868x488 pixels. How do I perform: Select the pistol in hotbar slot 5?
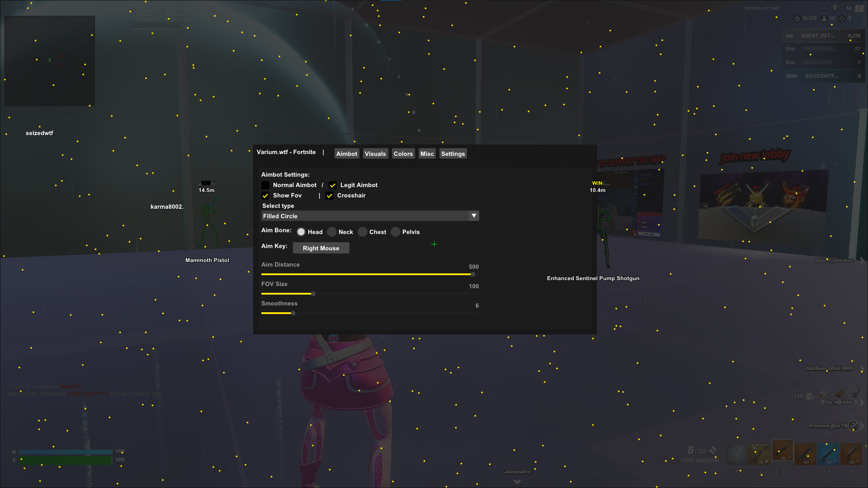point(851,454)
